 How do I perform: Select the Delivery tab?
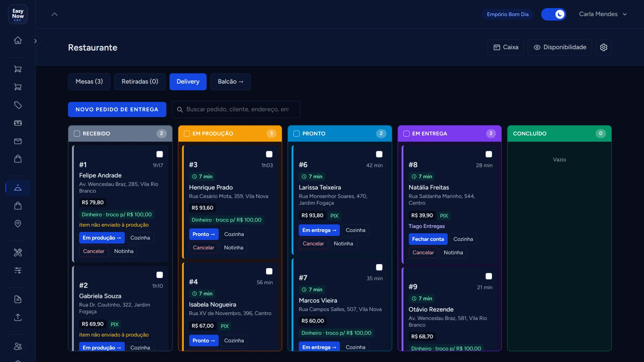188,81
